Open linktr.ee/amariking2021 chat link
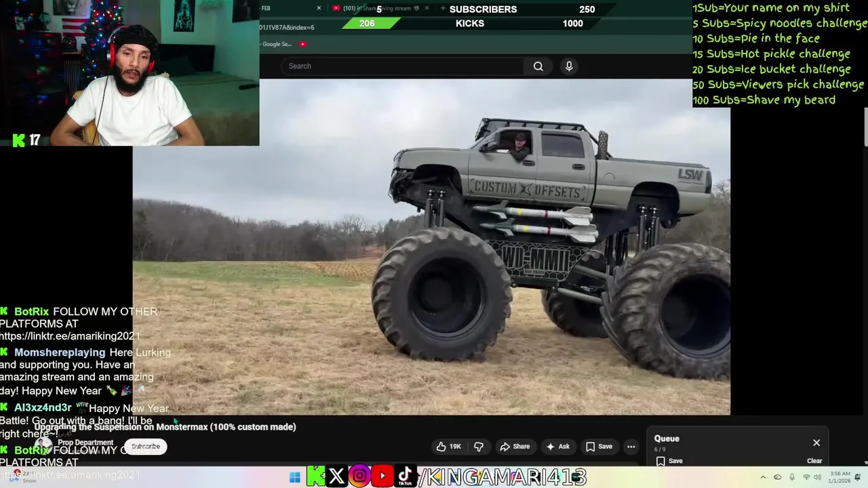The image size is (868, 488). pyautogui.click(x=70, y=336)
